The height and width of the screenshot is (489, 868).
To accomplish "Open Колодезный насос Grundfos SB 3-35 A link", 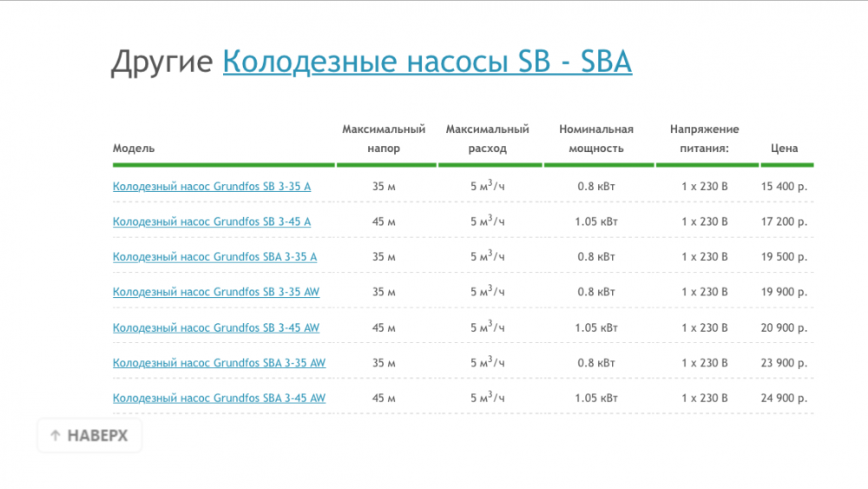I will click(212, 186).
